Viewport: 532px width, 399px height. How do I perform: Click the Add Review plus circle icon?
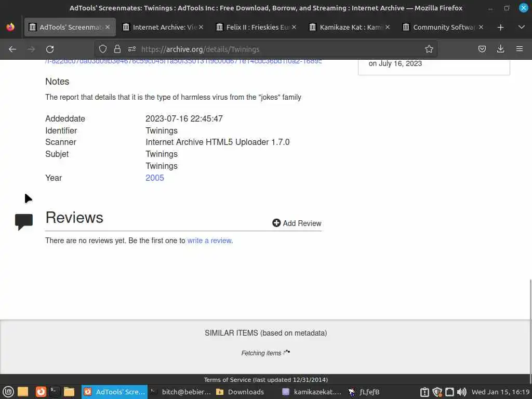coord(276,223)
